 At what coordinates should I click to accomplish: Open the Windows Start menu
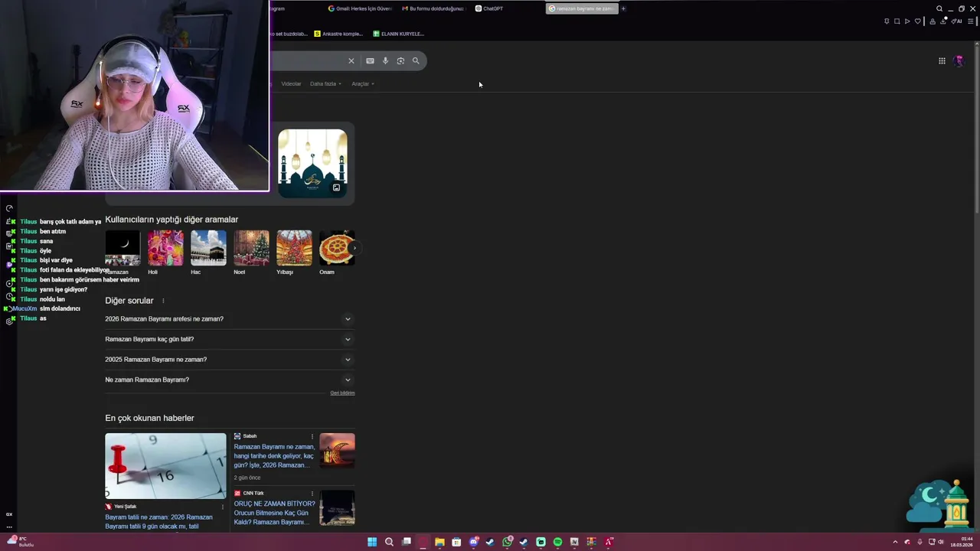coord(372,542)
